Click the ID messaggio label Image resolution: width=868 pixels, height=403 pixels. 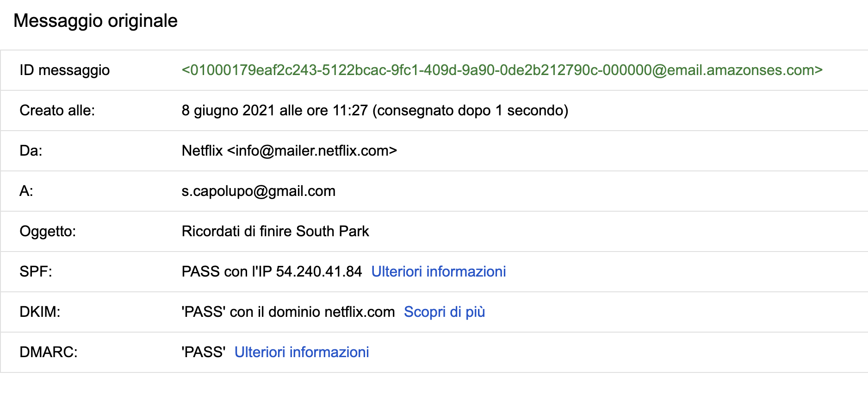click(65, 70)
